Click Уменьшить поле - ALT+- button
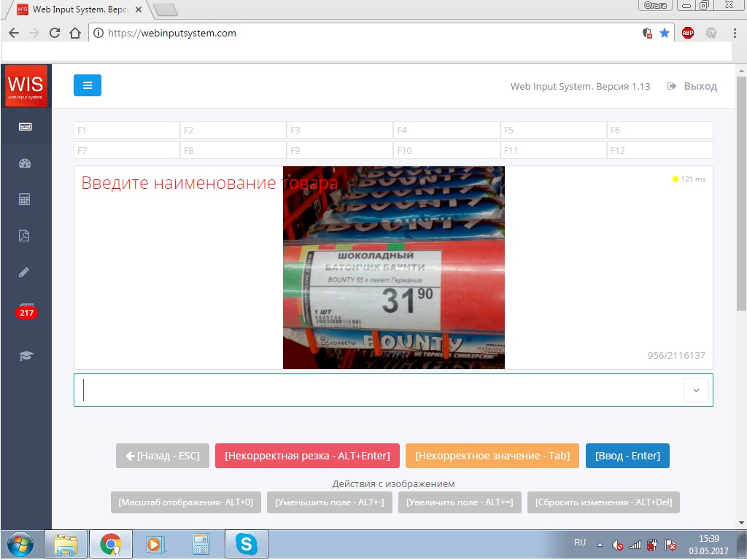 (x=329, y=502)
